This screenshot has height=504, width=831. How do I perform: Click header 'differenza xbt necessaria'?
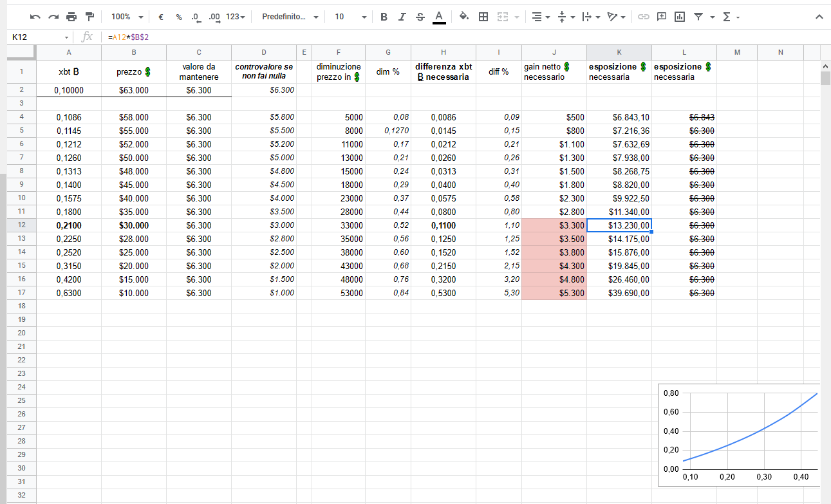coord(444,71)
